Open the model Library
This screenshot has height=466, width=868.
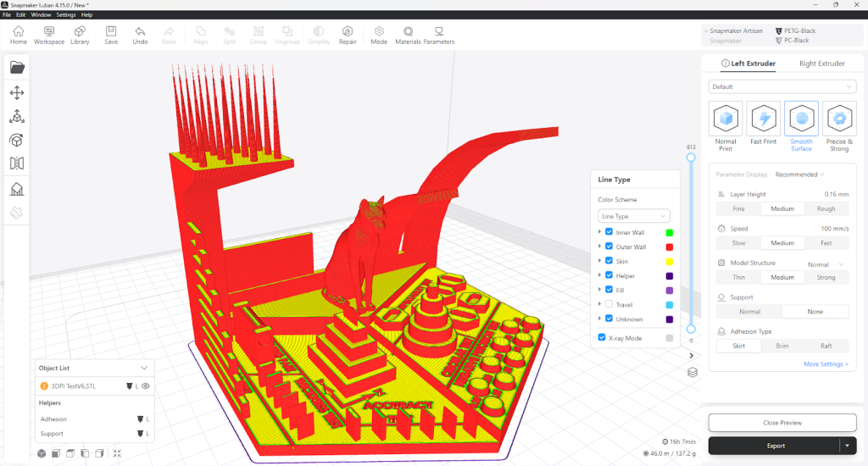pyautogui.click(x=80, y=35)
